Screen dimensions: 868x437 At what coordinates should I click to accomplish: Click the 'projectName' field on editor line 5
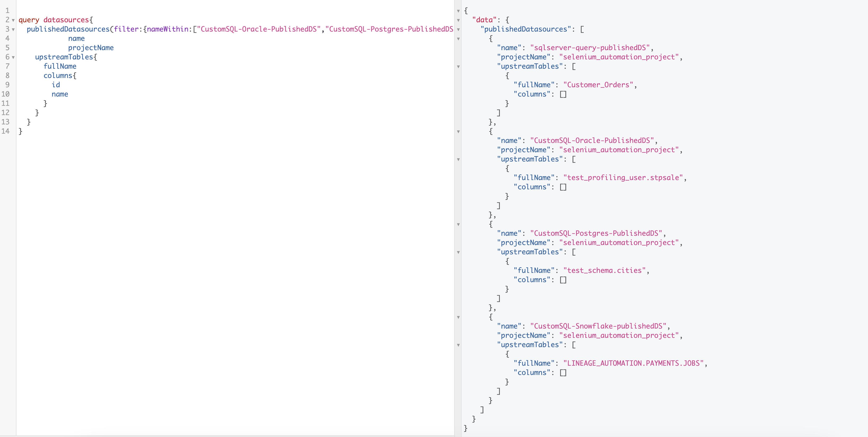(x=91, y=48)
